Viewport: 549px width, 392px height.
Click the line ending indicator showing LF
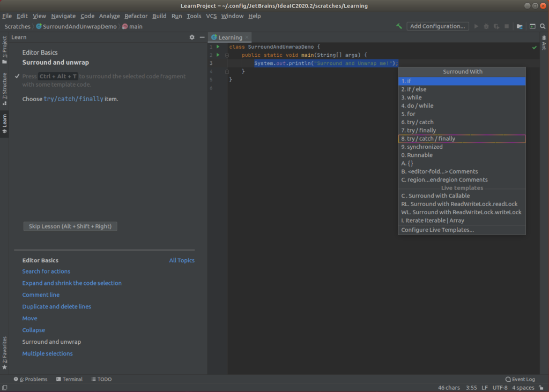[484, 387]
